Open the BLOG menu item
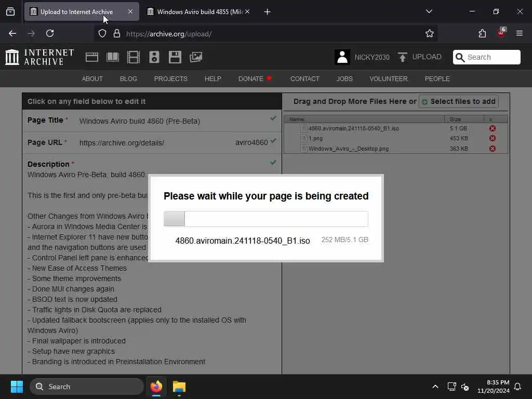Viewport: 532px width, 399px height. [129, 79]
